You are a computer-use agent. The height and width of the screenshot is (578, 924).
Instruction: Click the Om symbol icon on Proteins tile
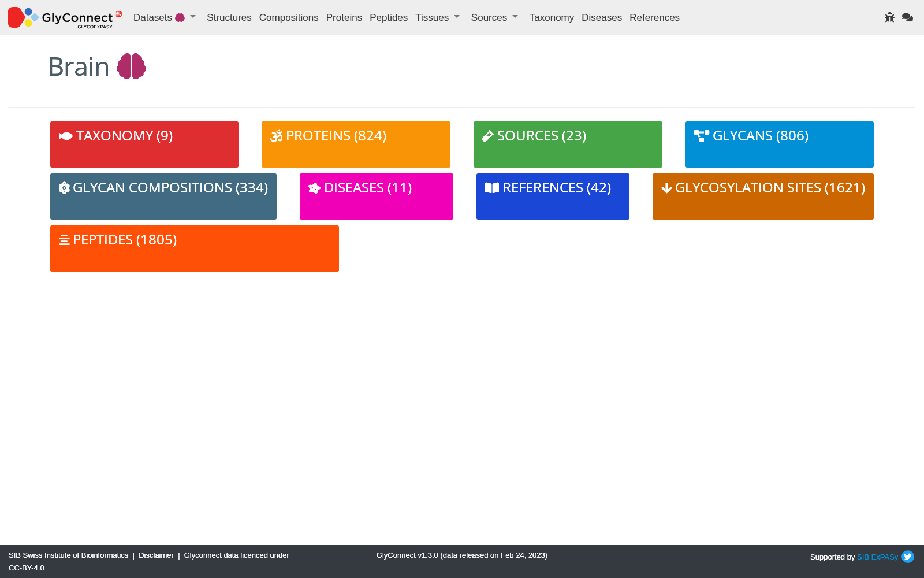tap(277, 136)
